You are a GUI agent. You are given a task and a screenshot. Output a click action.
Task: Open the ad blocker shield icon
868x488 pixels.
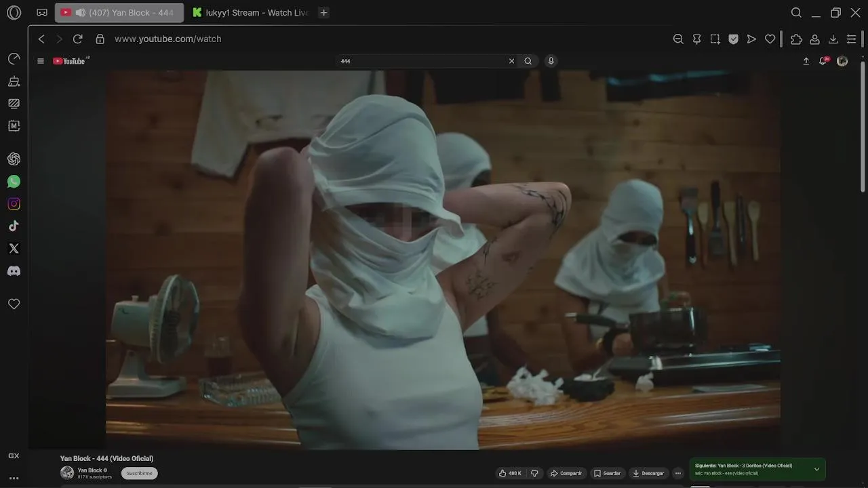tap(733, 39)
